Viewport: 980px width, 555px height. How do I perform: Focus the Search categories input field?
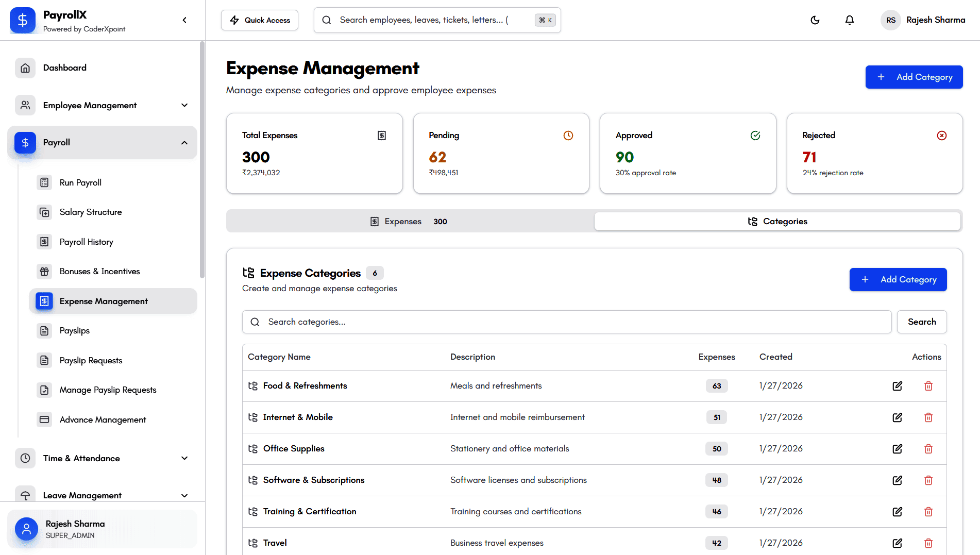tap(567, 322)
